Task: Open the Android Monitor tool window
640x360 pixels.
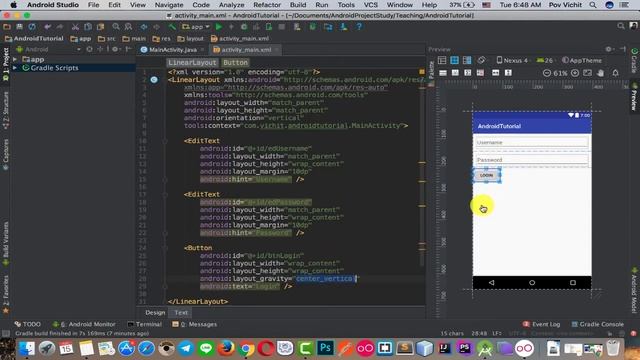Action: click(x=84, y=324)
